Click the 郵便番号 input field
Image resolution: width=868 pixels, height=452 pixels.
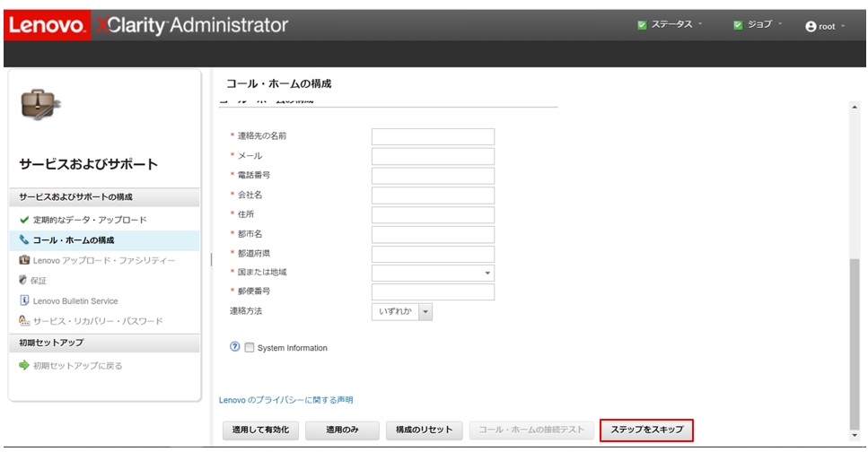pos(433,292)
